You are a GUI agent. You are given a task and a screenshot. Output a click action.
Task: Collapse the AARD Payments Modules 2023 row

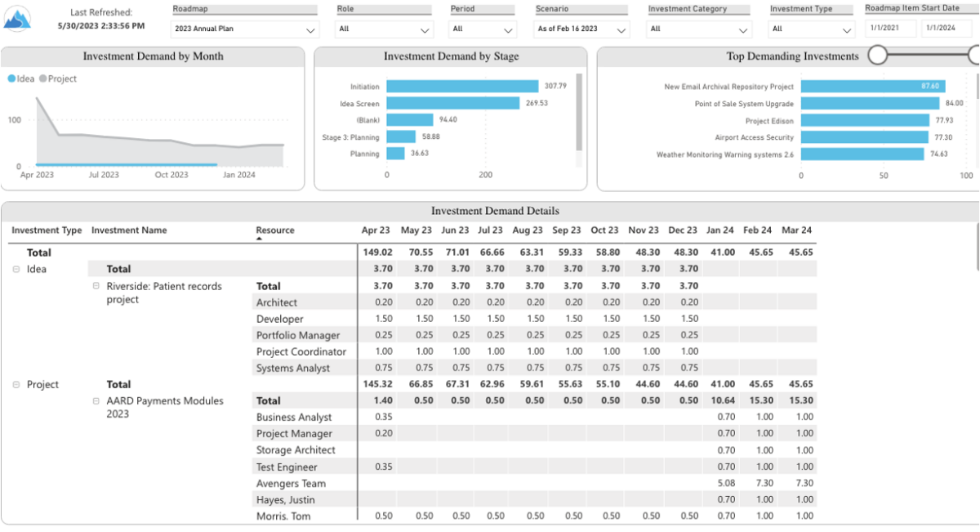coord(96,400)
